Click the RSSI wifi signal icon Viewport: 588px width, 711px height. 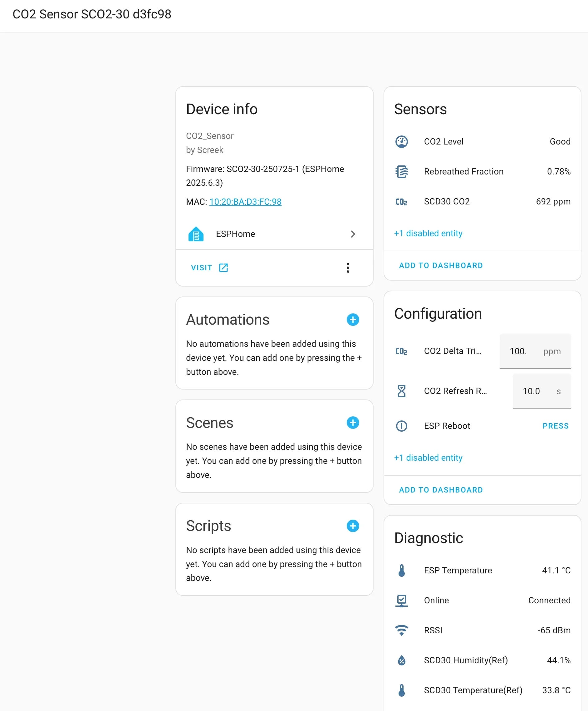point(401,630)
